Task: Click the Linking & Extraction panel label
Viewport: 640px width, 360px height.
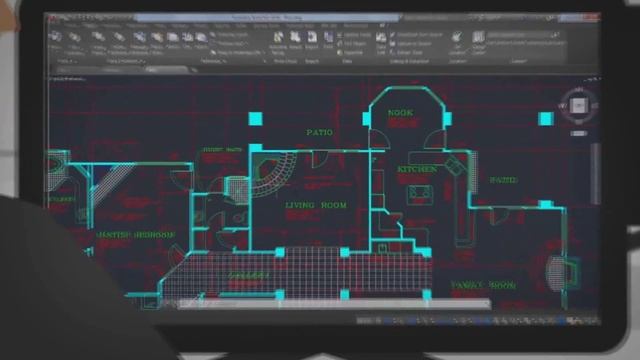Action: [409, 61]
